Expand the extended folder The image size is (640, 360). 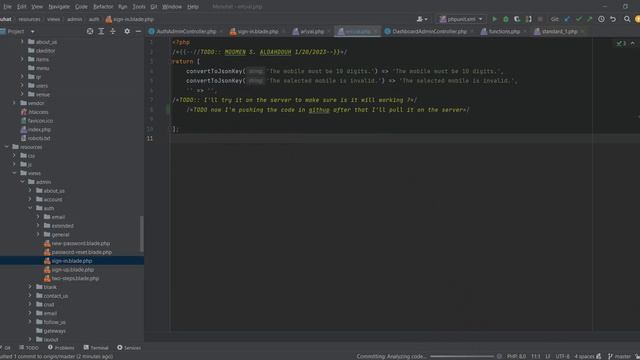coord(38,225)
